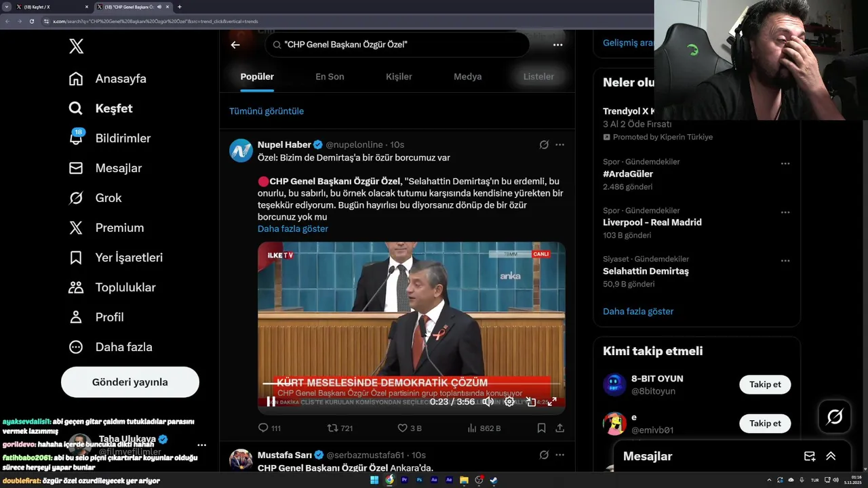Expand the Mesajlar drawer
This screenshot has width=868, height=488.
tap(831, 456)
